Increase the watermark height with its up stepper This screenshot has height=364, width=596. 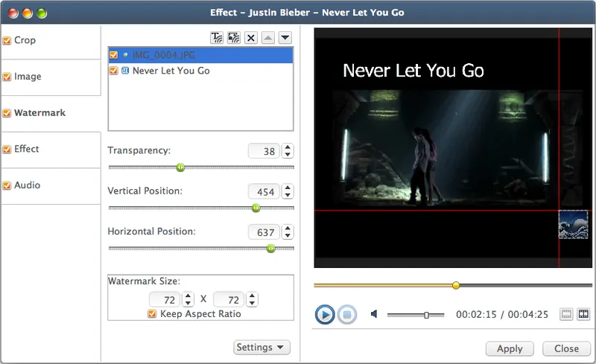tap(252, 296)
